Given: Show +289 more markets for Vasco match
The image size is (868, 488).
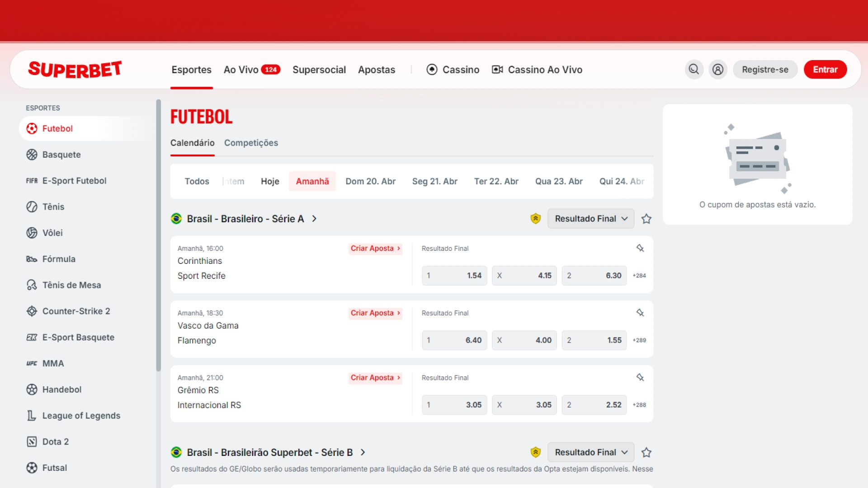Looking at the screenshot, I should [x=639, y=340].
